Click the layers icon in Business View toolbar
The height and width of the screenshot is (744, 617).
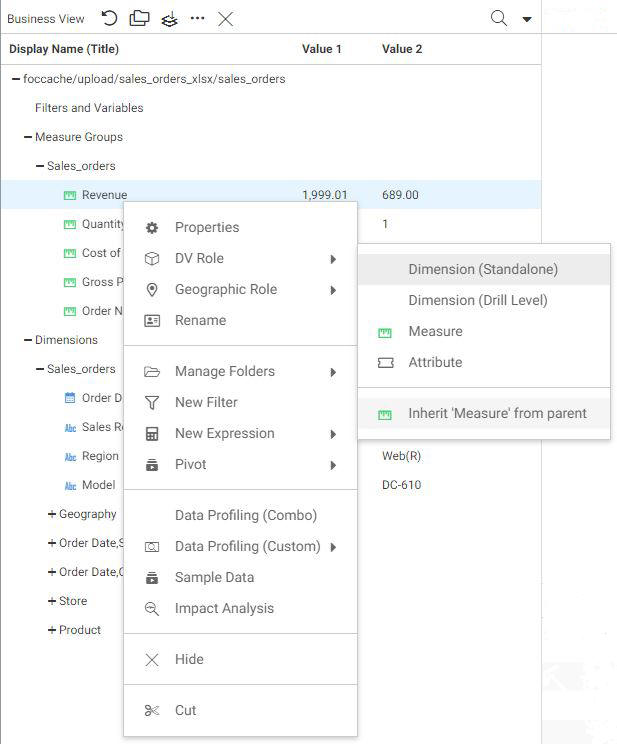pos(169,19)
